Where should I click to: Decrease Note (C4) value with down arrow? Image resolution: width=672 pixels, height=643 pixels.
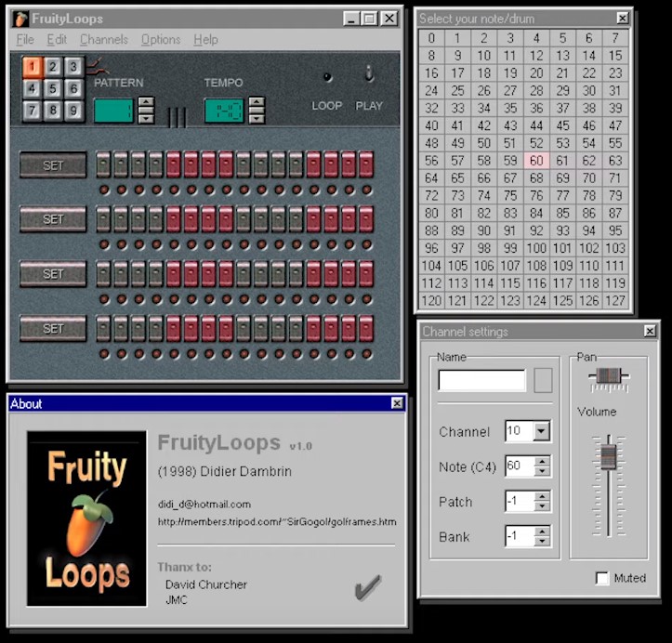pyautogui.click(x=542, y=471)
